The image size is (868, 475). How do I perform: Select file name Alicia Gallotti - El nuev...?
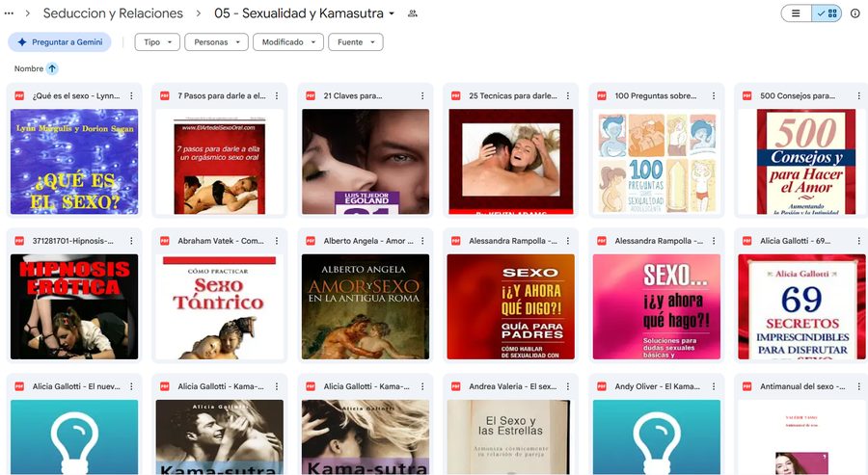point(76,386)
